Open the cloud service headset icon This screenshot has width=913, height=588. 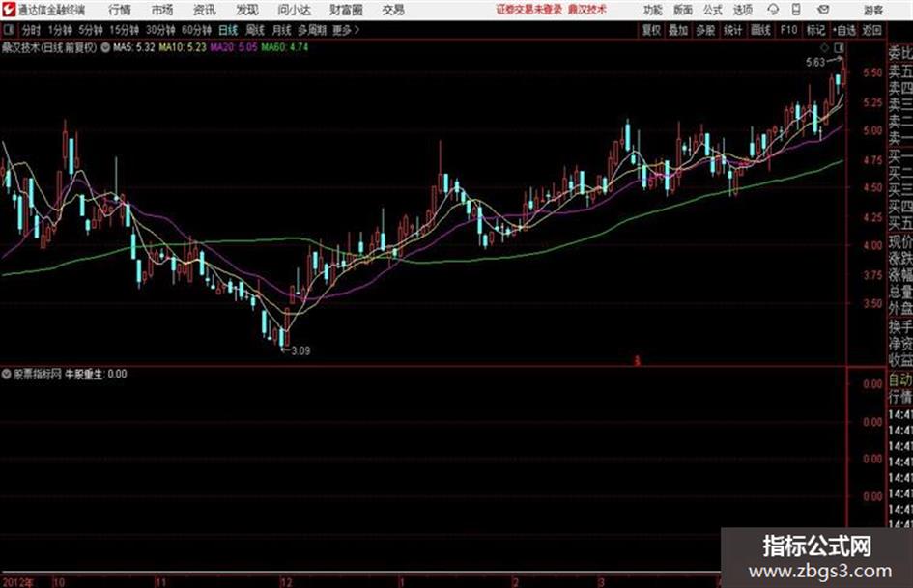click(773, 10)
